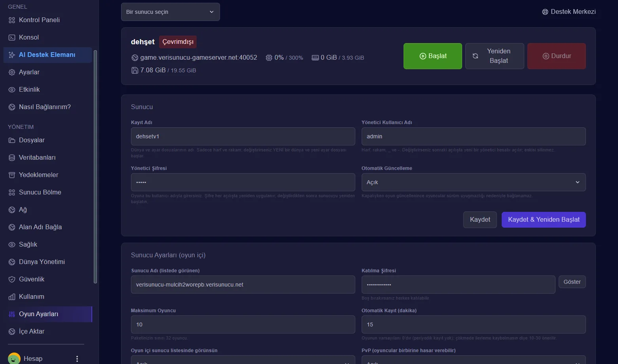
Task: Click the Etkinlik eye icon
Action: point(12,90)
